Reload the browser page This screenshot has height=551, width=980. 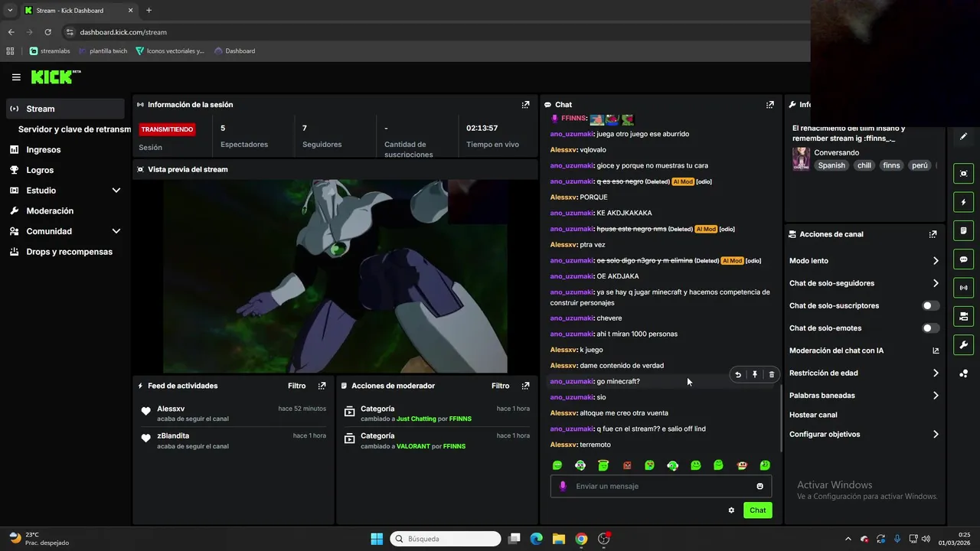(x=48, y=32)
